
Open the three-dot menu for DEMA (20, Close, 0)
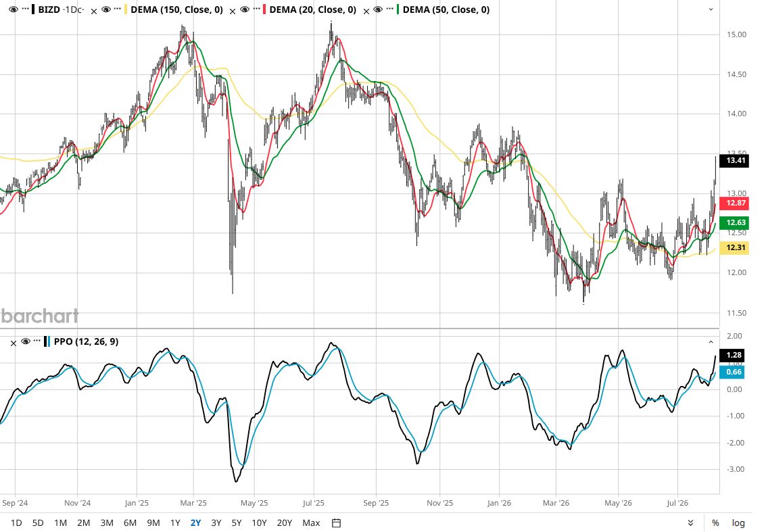(x=256, y=9)
